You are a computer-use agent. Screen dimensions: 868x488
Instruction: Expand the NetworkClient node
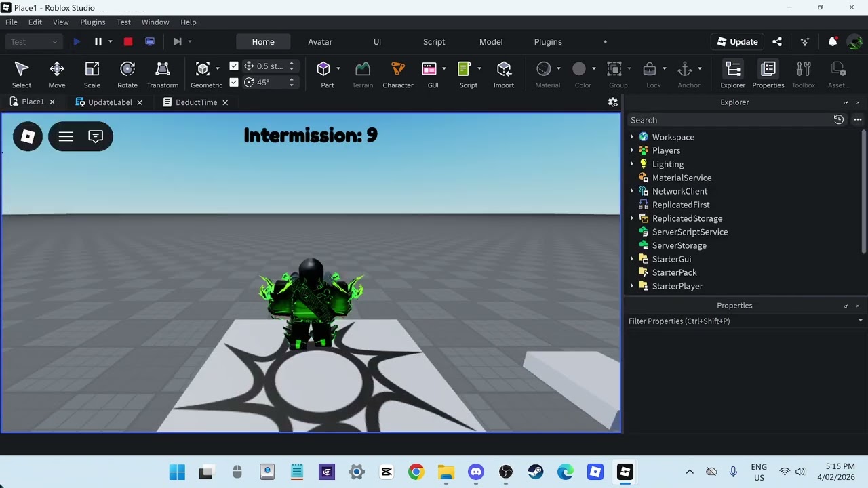click(632, 191)
